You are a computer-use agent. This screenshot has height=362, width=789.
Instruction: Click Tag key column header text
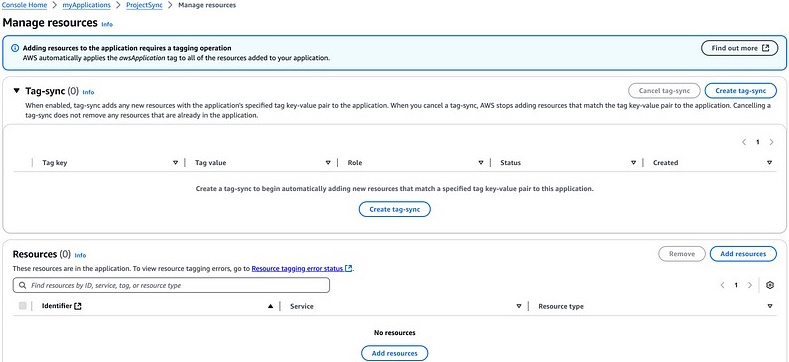click(55, 163)
